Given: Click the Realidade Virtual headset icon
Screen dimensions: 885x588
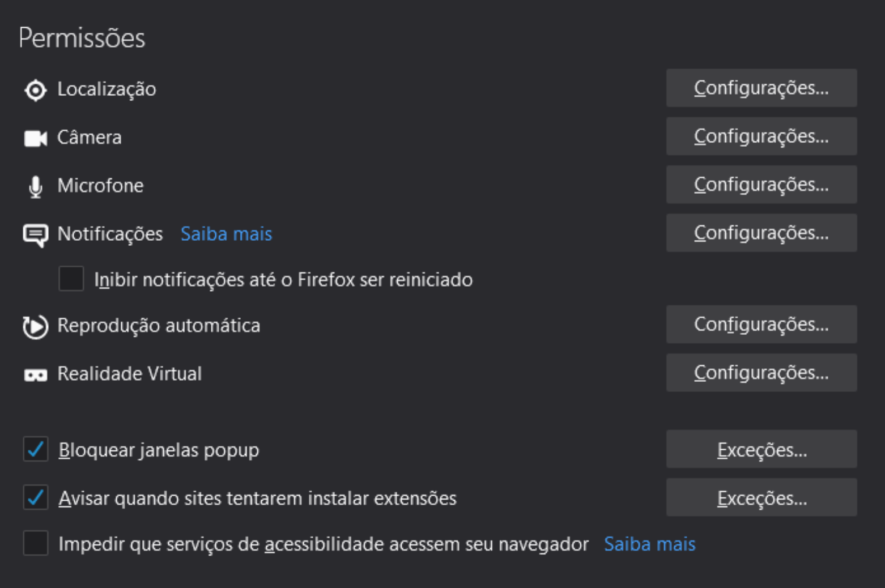Looking at the screenshot, I should [35, 375].
